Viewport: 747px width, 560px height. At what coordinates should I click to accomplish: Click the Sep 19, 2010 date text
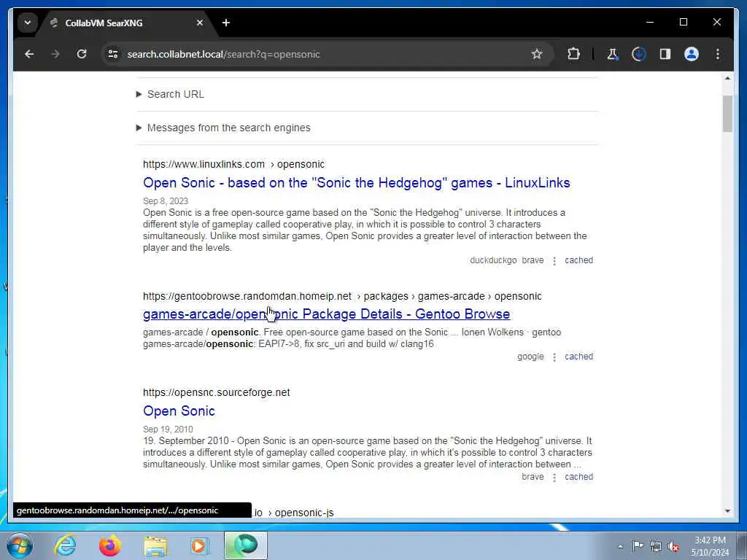pos(168,429)
